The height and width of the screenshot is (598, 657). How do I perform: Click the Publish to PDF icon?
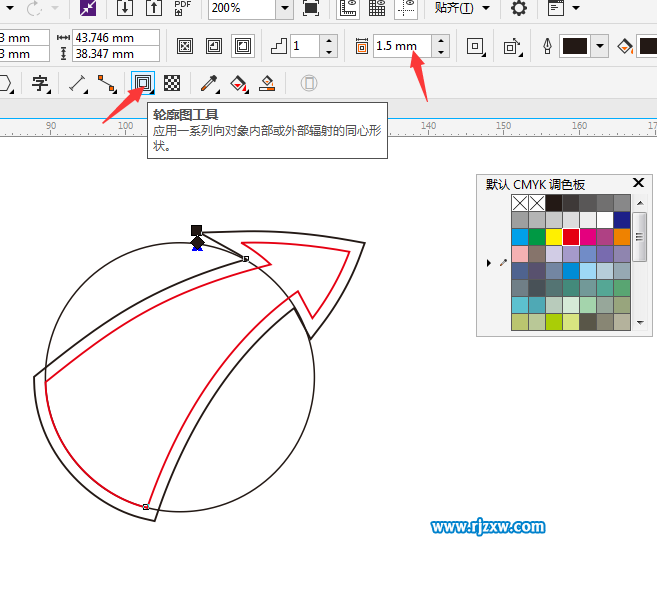pos(182,8)
